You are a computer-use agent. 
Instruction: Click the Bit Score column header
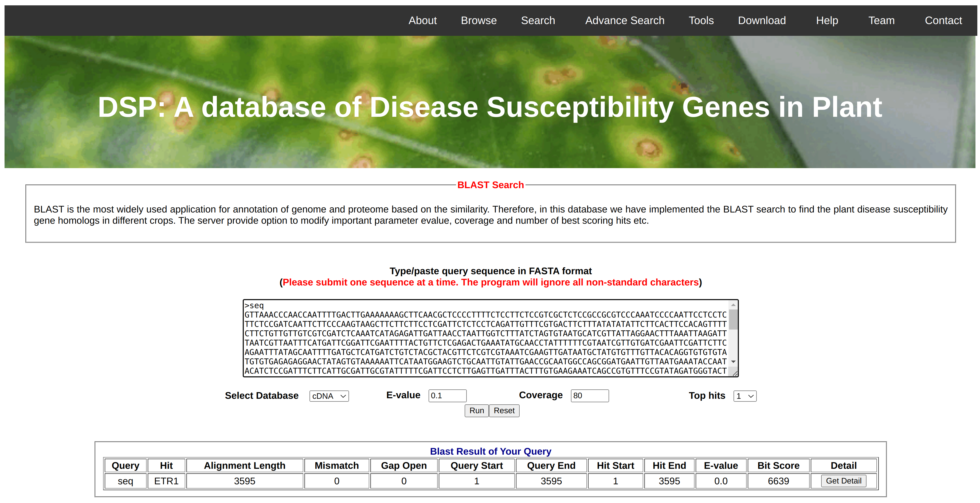click(778, 465)
